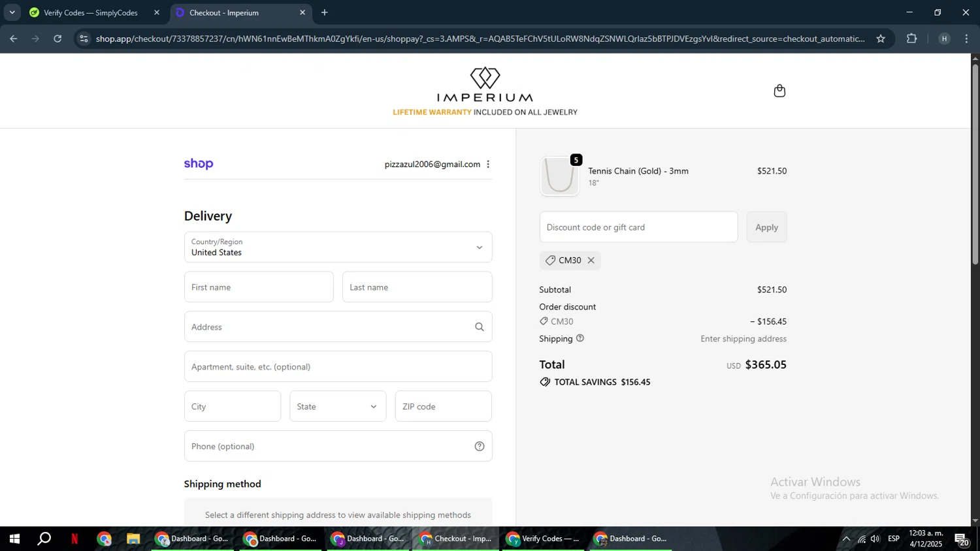The height and width of the screenshot is (551, 980).
Task: Click the Tennis Chain (Gold) - 3mm title
Action: pos(638,171)
